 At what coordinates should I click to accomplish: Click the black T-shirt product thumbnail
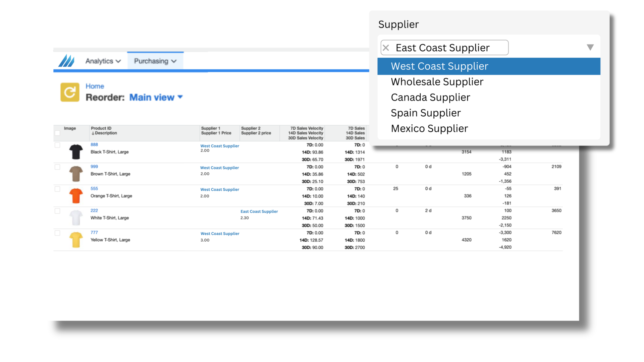(76, 152)
